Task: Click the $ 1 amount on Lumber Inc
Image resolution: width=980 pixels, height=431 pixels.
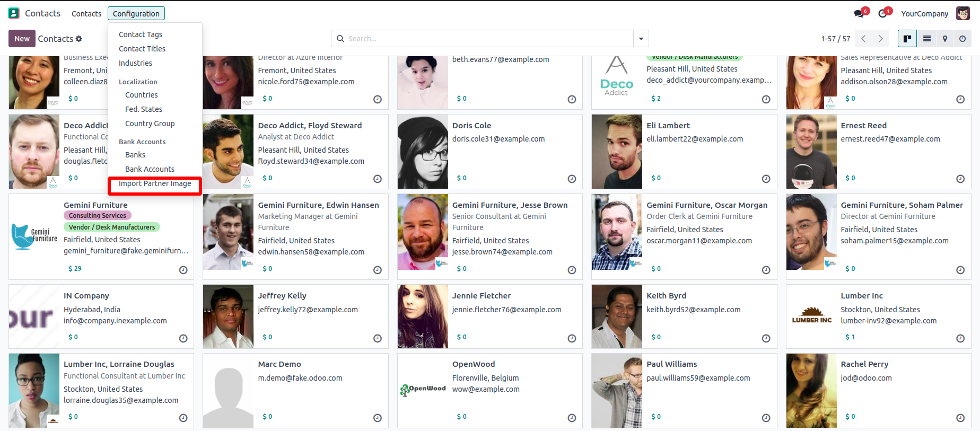Action: point(850,337)
